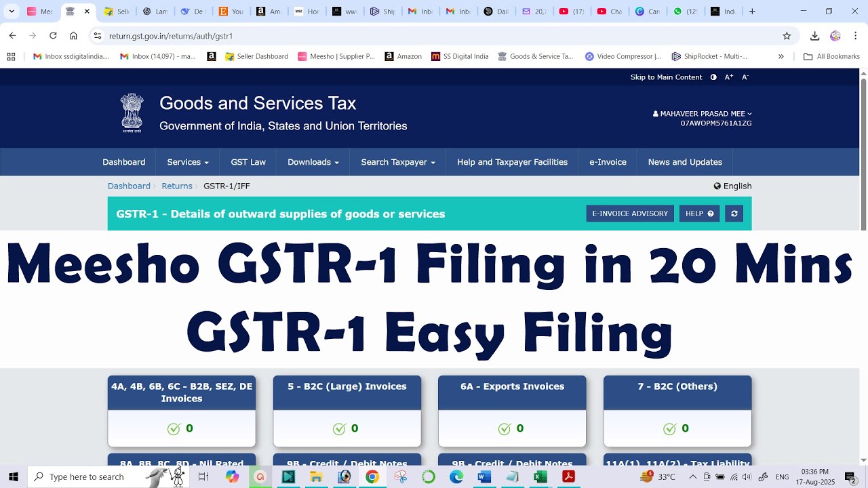The width and height of the screenshot is (868, 488).
Task: Open the taskbar clock showing 03:36 PM
Action: coord(815,477)
